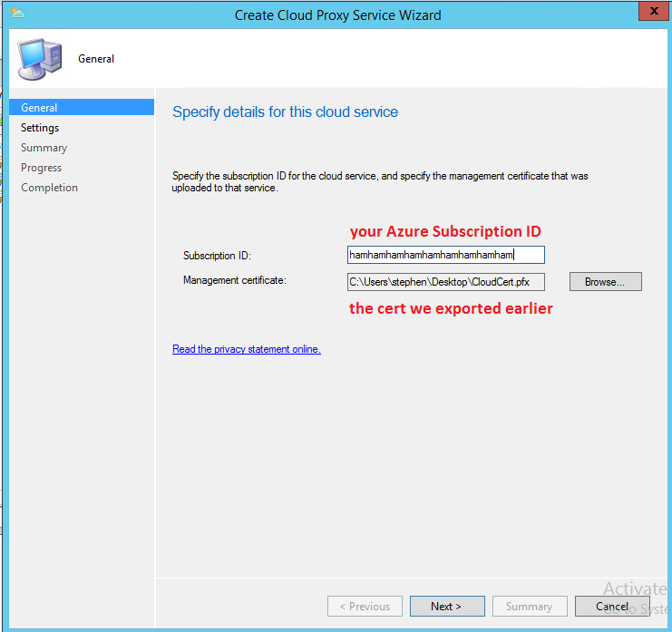Click the 'Specify details for this cloud service' heading

coord(285,112)
